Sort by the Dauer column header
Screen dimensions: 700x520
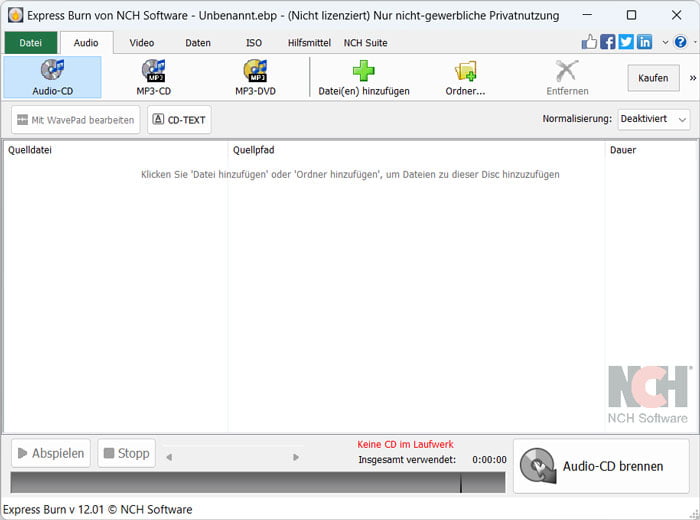[651, 150]
